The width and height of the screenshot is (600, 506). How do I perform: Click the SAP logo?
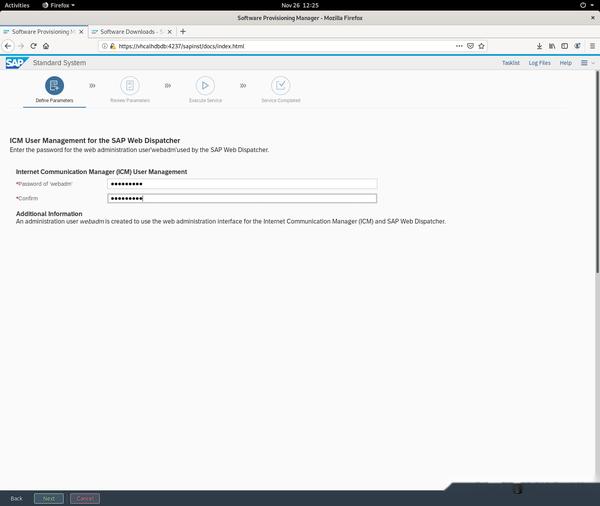[16, 63]
